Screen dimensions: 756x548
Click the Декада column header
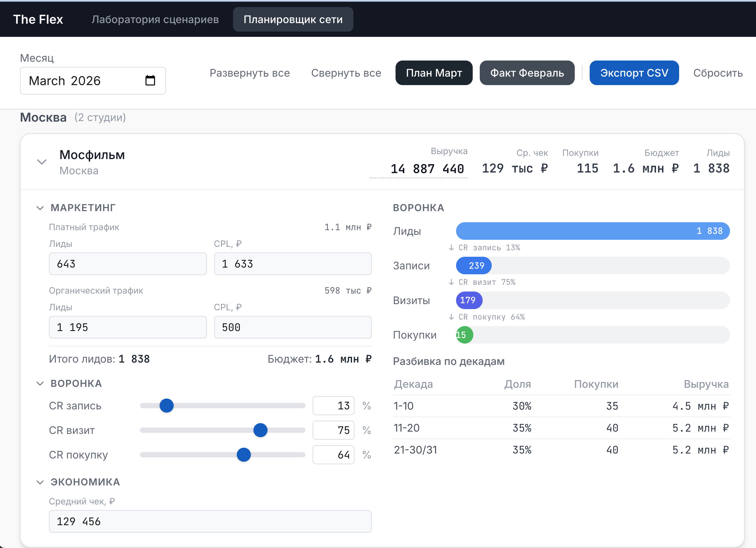click(413, 384)
